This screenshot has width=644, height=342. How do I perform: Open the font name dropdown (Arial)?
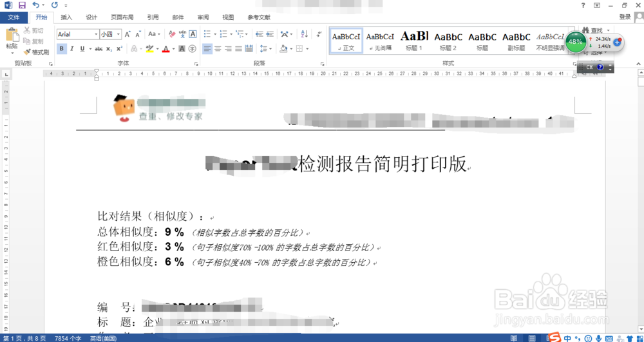[x=96, y=34]
